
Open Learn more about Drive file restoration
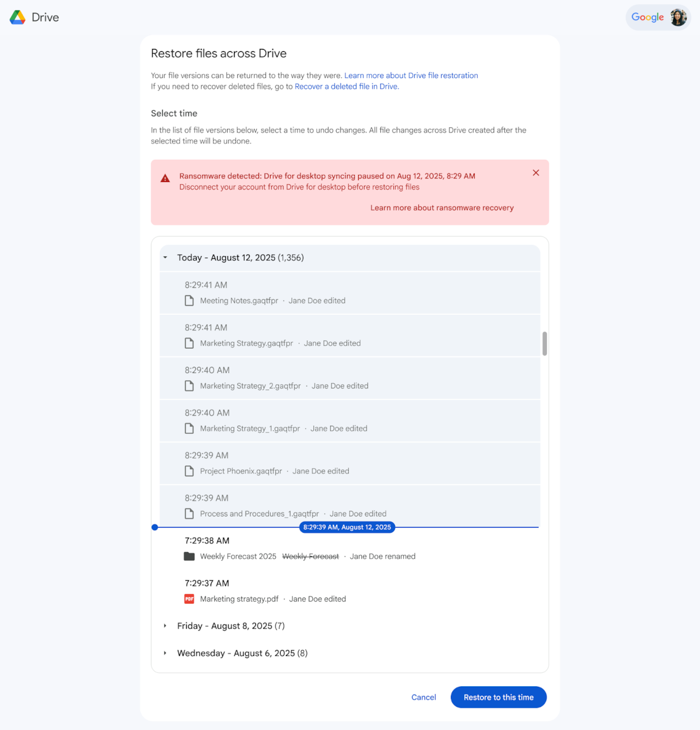(411, 75)
